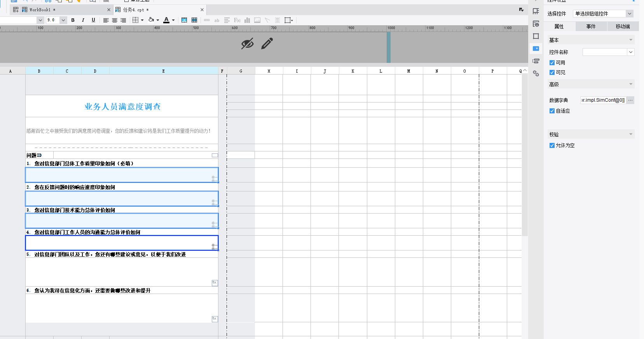Open the font size dropdown
Viewport: 644px width, 339px height.
pos(63,20)
